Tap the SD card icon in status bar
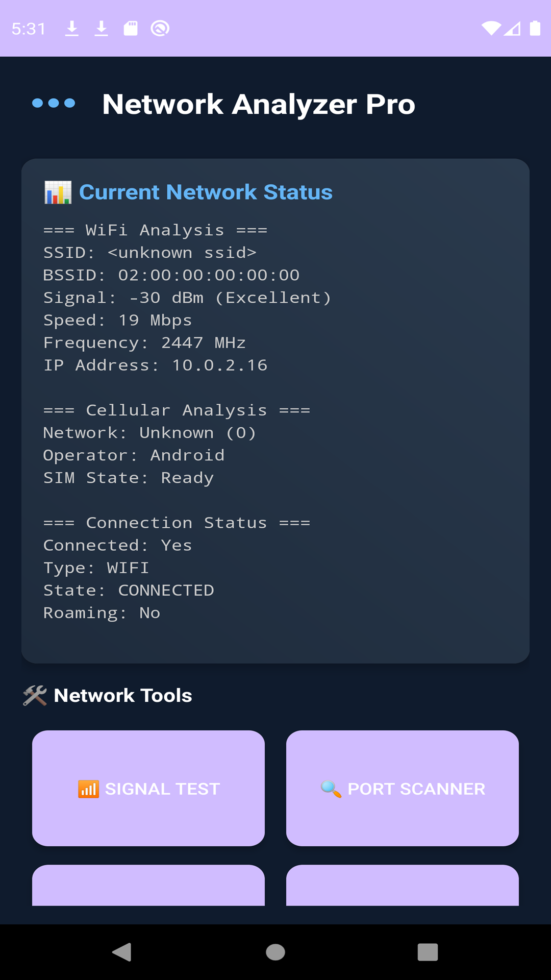The height and width of the screenshot is (980, 551). point(131,29)
